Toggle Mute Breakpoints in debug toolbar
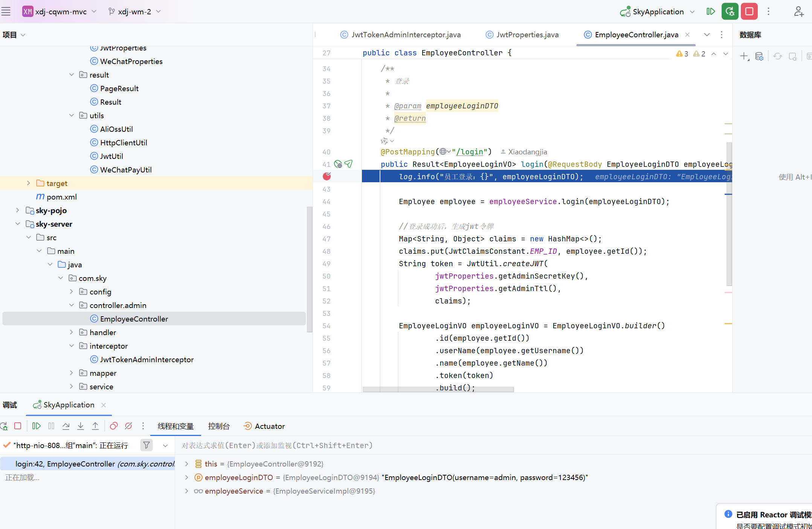 (x=128, y=426)
